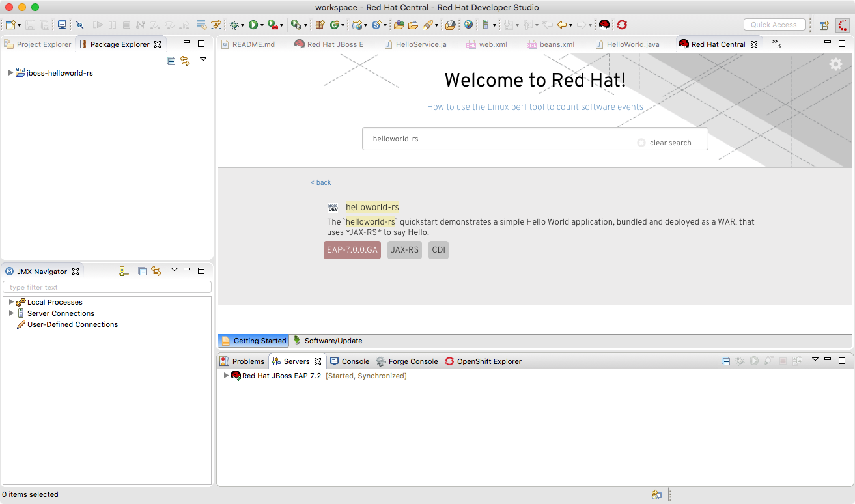The width and height of the screenshot is (855, 504).
Task: Switch to Forge Console tab
Action: tap(407, 361)
